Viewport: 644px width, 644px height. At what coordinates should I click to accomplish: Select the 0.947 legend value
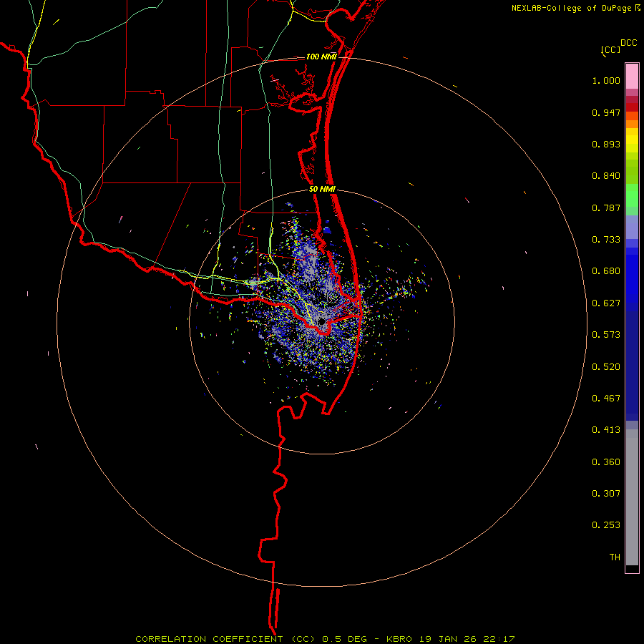(x=606, y=112)
